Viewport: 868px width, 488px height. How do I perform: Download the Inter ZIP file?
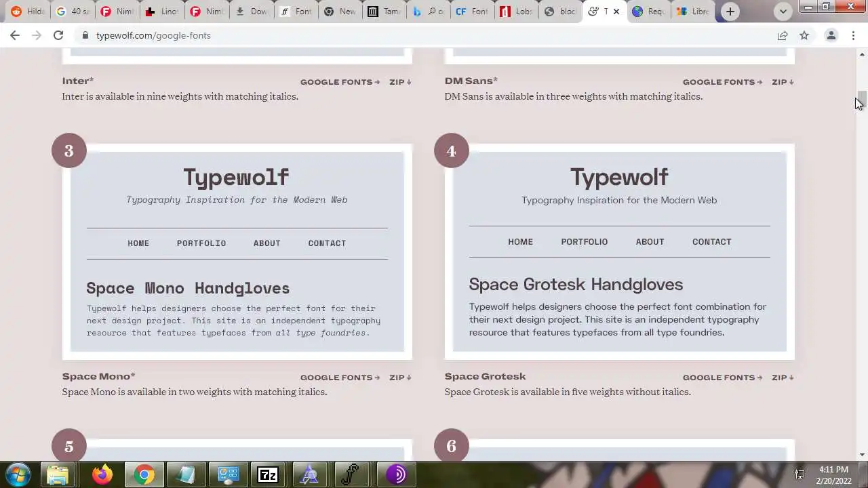pos(400,82)
